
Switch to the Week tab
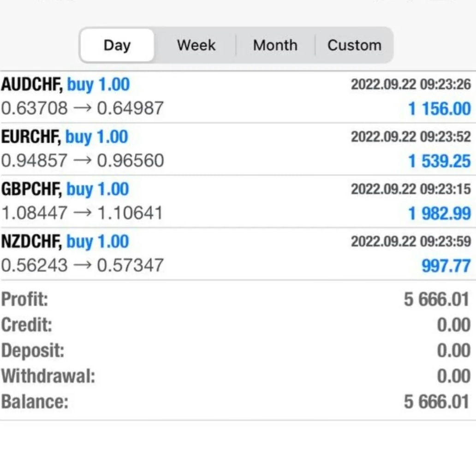click(x=196, y=45)
